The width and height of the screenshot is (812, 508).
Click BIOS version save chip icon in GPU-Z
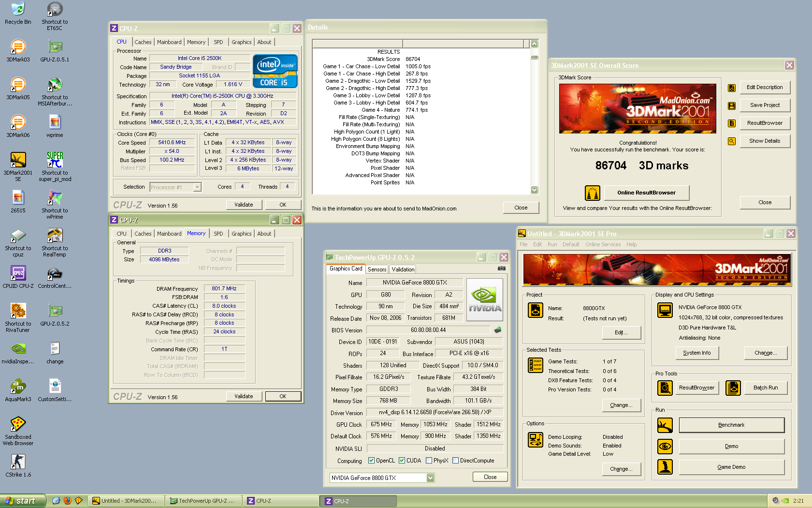click(x=498, y=330)
